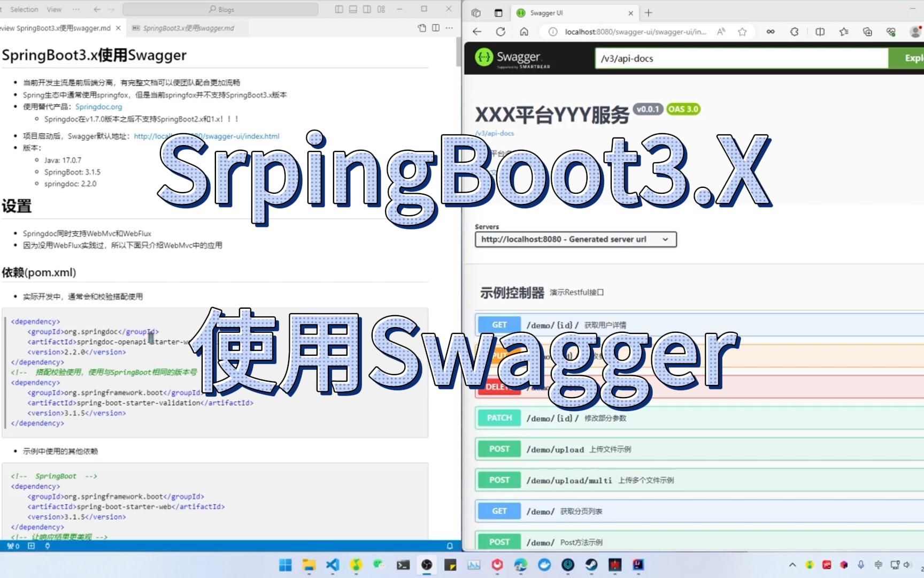Open Steam from the taskbar
This screenshot has height=578, width=924.
tap(591, 565)
